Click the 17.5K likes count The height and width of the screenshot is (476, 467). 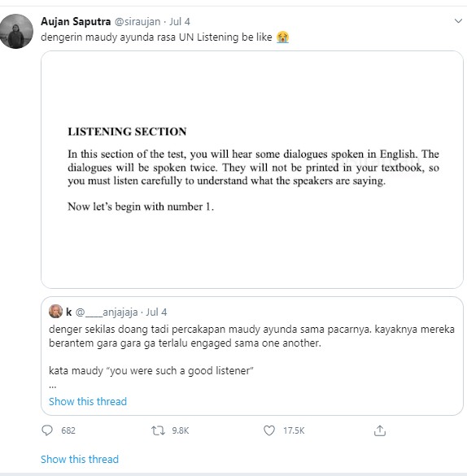click(x=294, y=430)
